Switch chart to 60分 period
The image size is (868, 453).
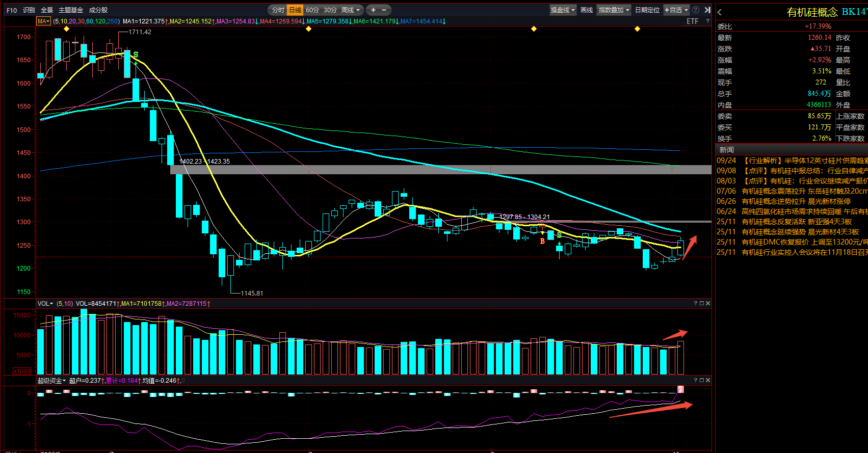(312, 10)
